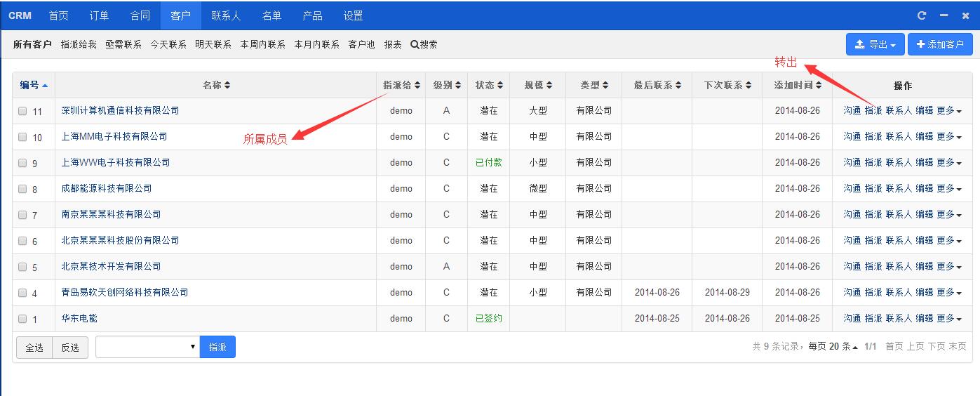Sort table by 规模 column
This screenshot has height=396, width=980.
538,85
